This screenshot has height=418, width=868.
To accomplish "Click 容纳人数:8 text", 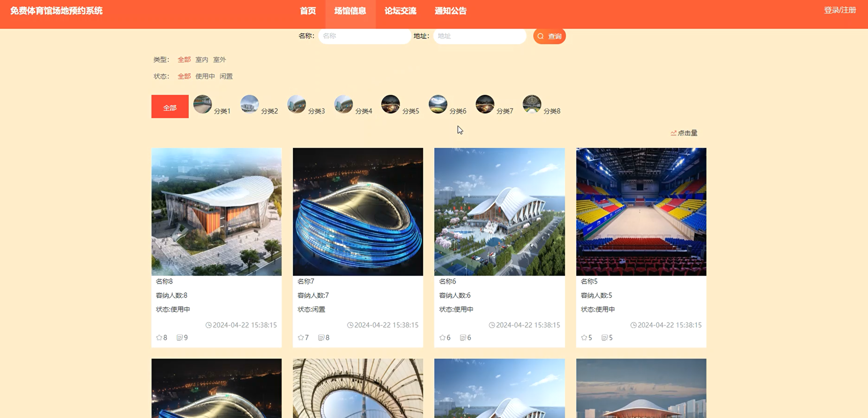I will tap(172, 296).
